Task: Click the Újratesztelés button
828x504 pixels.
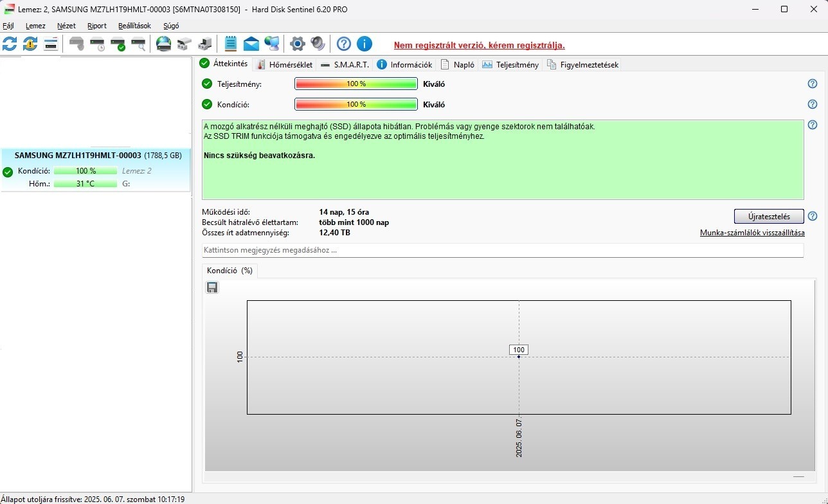Action: pos(769,216)
